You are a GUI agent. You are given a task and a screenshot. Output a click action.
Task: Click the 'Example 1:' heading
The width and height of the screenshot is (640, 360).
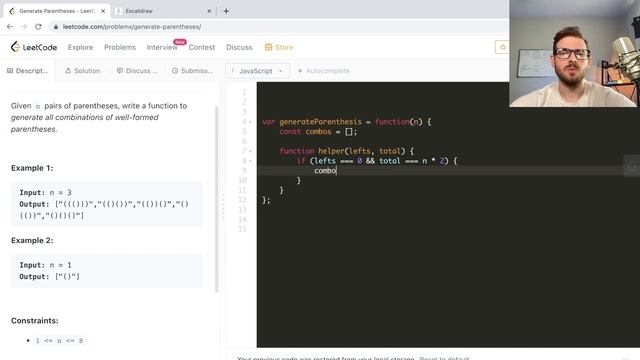(x=32, y=168)
